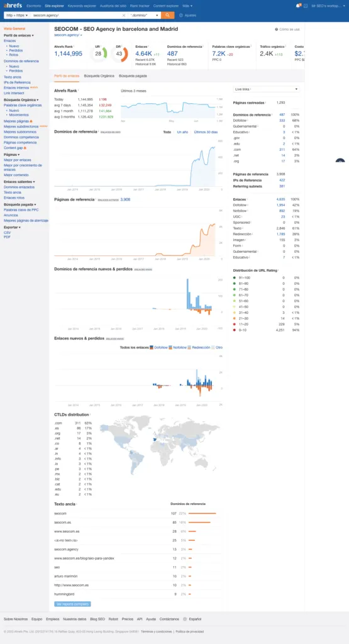Click the 7.2K Palabras clave orgánicas value

pos(219,54)
